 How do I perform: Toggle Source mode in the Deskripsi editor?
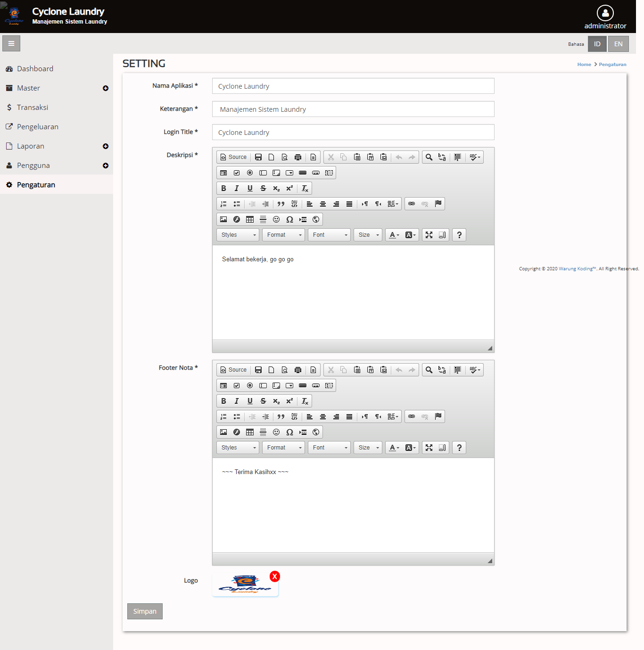234,157
